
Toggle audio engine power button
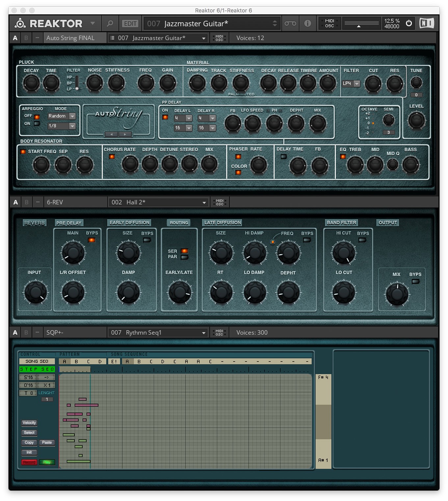coord(409,23)
